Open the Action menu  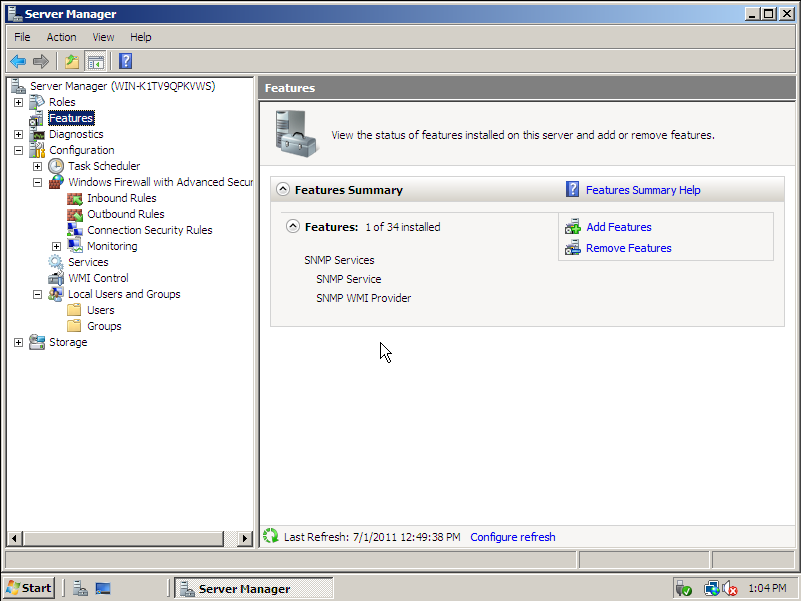coord(61,37)
